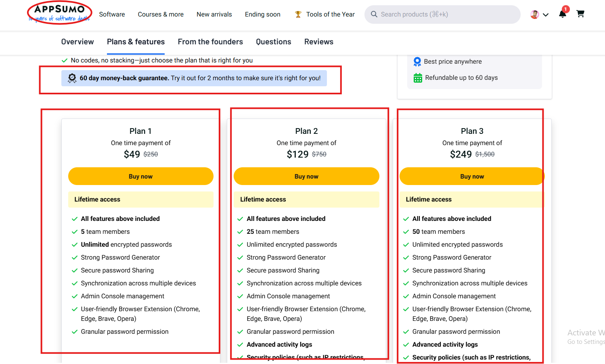Select the From the founders tab
The image size is (605, 364).
210,42
